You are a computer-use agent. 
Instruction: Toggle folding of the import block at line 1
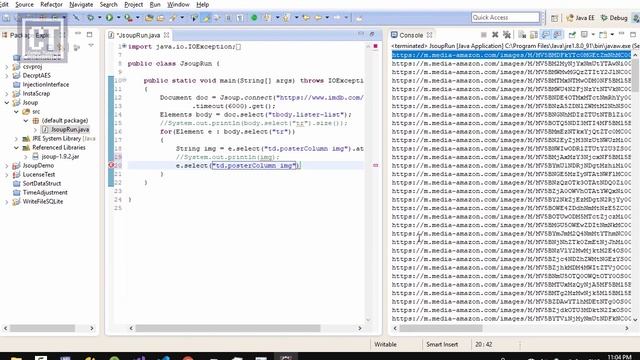point(124,47)
